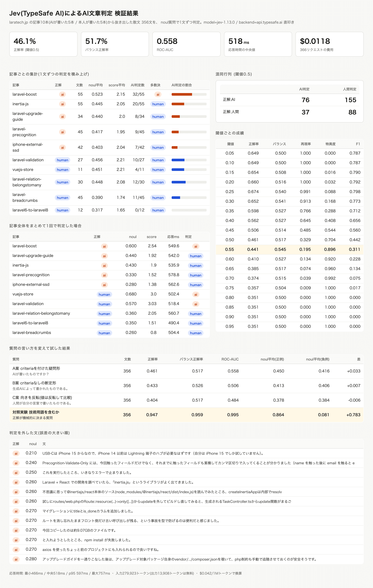Click the 'ai' verdict badge for vuejs-store whole-article
The image size is (373, 588).
point(196,294)
